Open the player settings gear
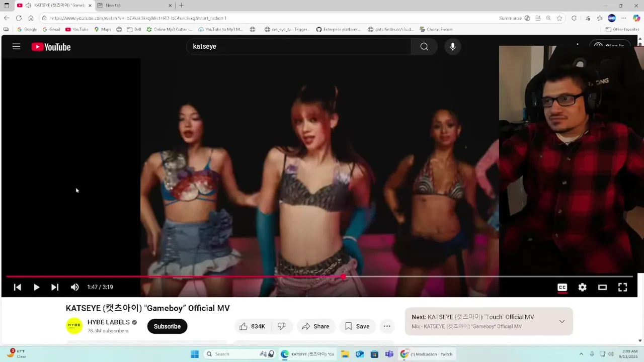 click(582, 287)
